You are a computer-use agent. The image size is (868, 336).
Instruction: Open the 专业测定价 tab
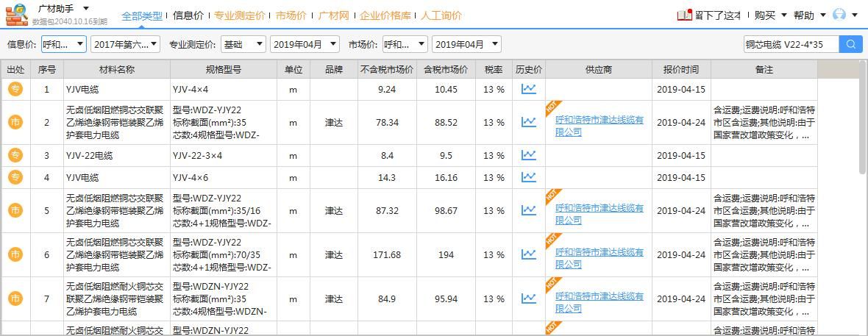coord(240,15)
